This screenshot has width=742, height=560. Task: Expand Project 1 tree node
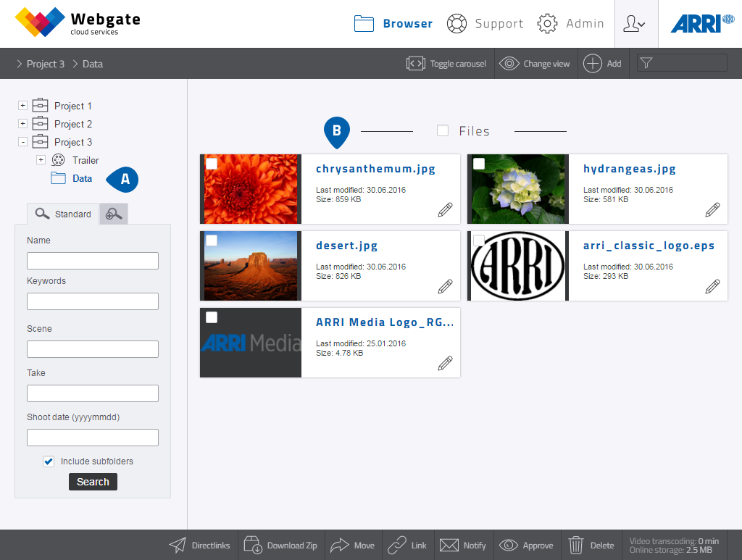22,106
